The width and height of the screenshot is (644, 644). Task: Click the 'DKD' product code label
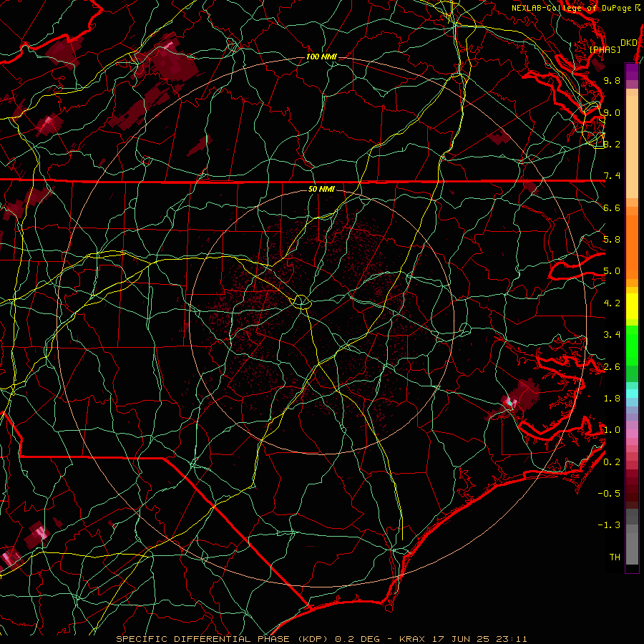point(628,43)
